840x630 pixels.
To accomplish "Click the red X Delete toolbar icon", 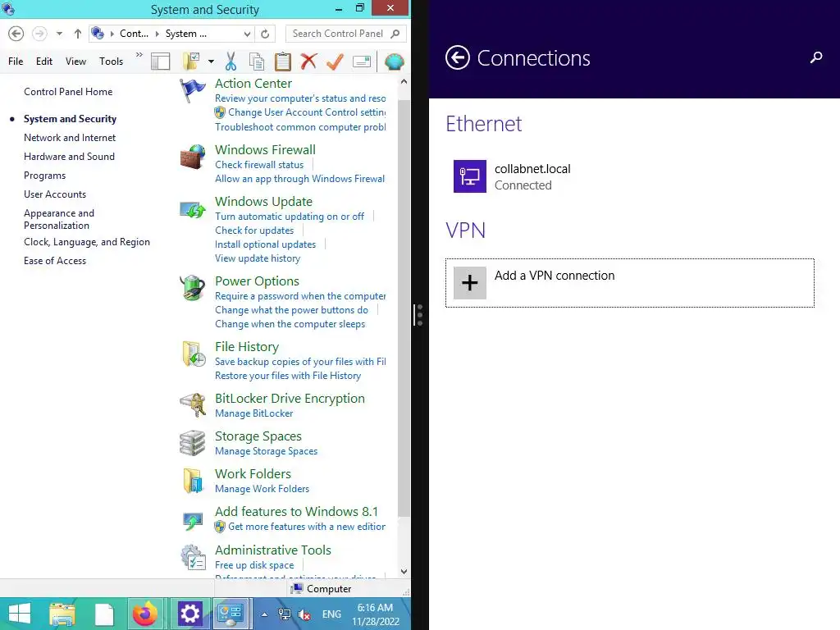I will [308, 62].
